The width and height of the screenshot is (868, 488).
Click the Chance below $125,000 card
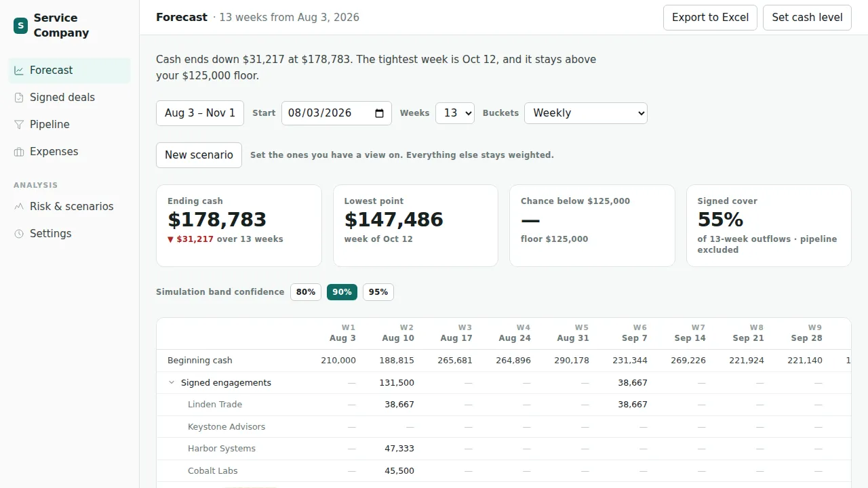(x=592, y=226)
